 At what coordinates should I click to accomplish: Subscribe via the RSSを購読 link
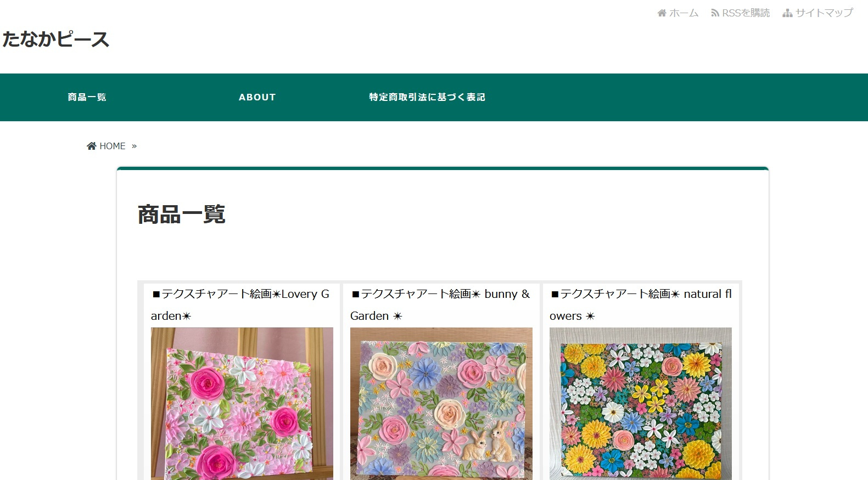(x=746, y=13)
